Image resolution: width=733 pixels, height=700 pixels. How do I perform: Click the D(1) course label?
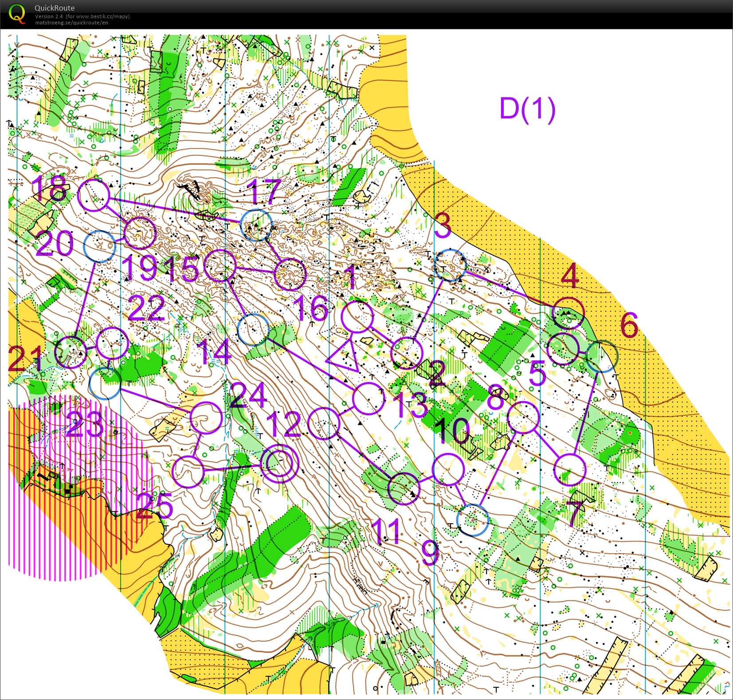point(527,109)
